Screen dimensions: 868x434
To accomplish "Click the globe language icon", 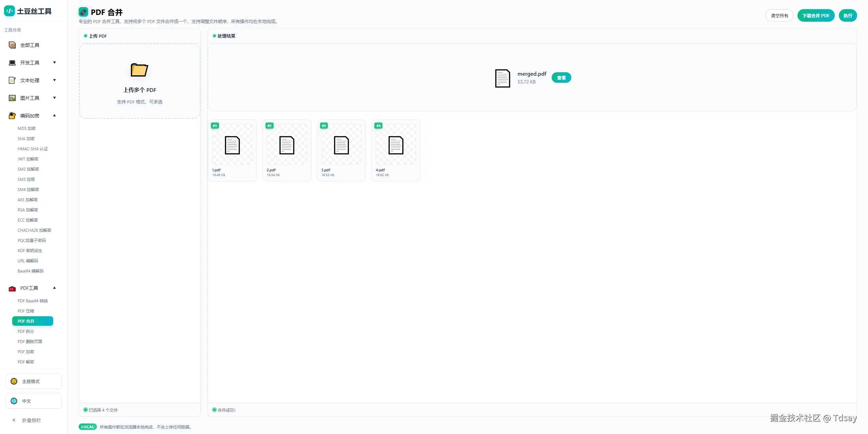I will (14, 401).
